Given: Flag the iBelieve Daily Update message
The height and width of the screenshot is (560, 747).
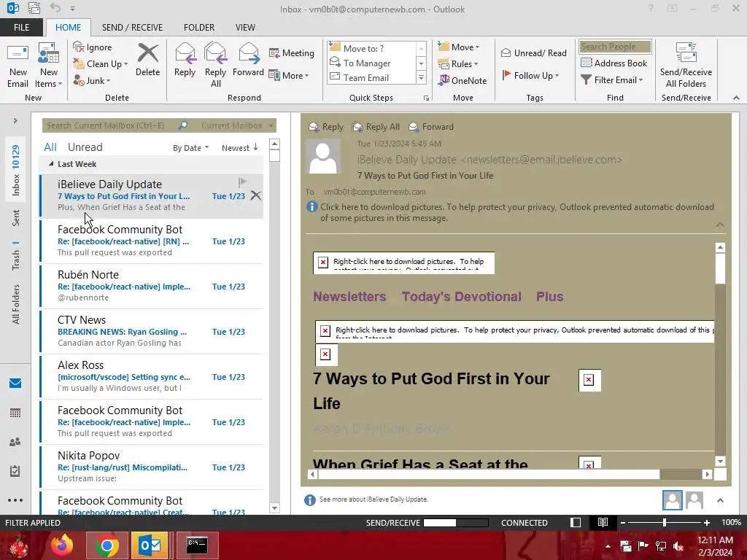Looking at the screenshot, I should pos(242,182).
